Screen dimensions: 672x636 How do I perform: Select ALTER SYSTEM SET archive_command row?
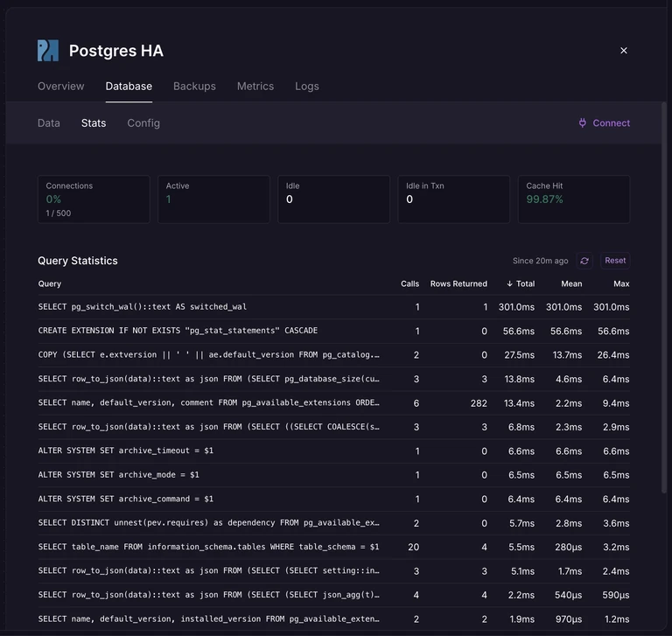coord(334,499)
